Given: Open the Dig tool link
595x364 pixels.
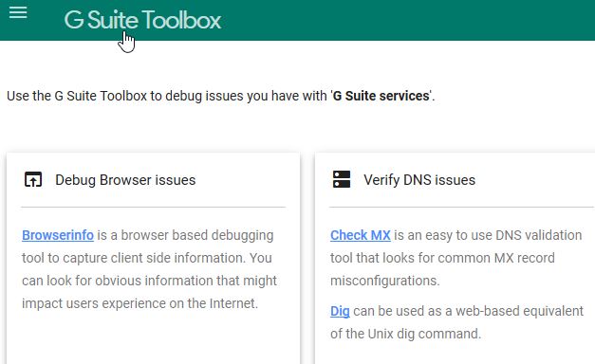Looking at the screenshot, I should 340,311.
